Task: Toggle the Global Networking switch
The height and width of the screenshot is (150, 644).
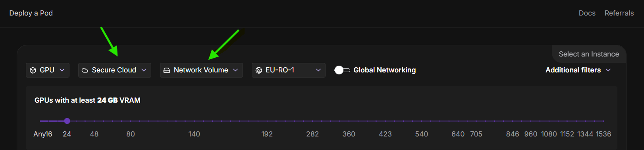Action: 342,70
